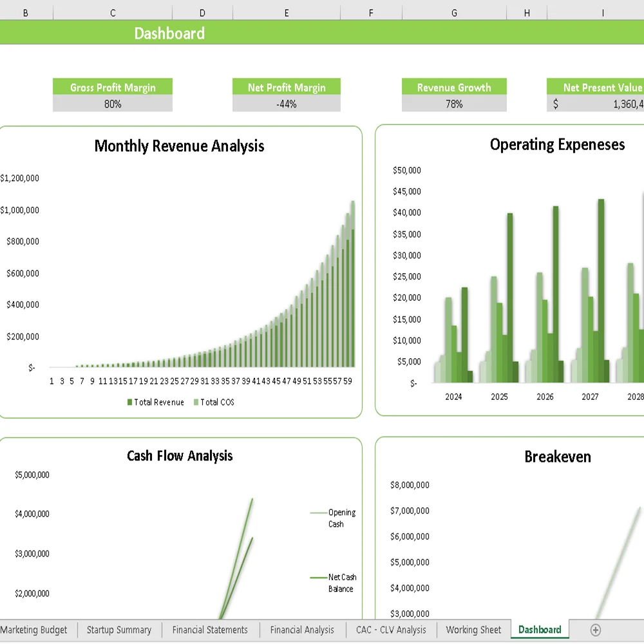Screen dimensions: 644x644
Task: Select the Gross Profit Margin header
Action: click(113, 88)
